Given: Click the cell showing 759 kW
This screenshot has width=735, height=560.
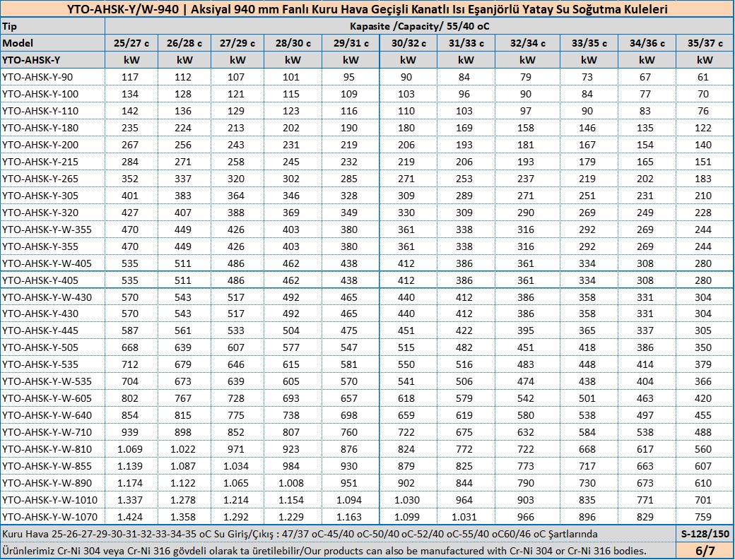Looking at the screenshot, I should pos(705,516).
